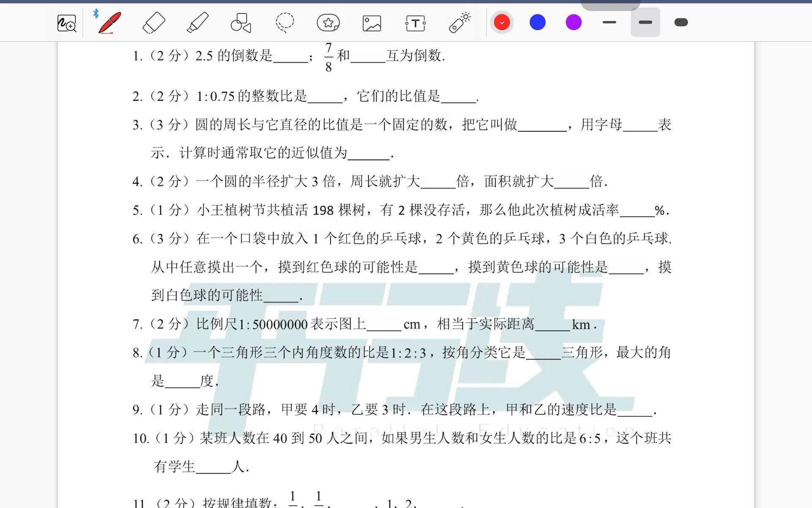Insert an image with picture tool

point(372,23)
